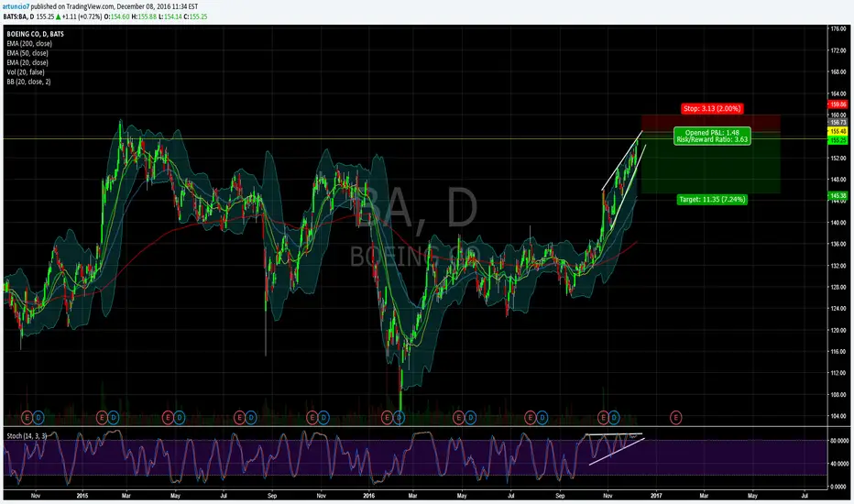Click the 2017 label on the time axis
The height and width of the screenshot is (504, 854).
point(656,496)
